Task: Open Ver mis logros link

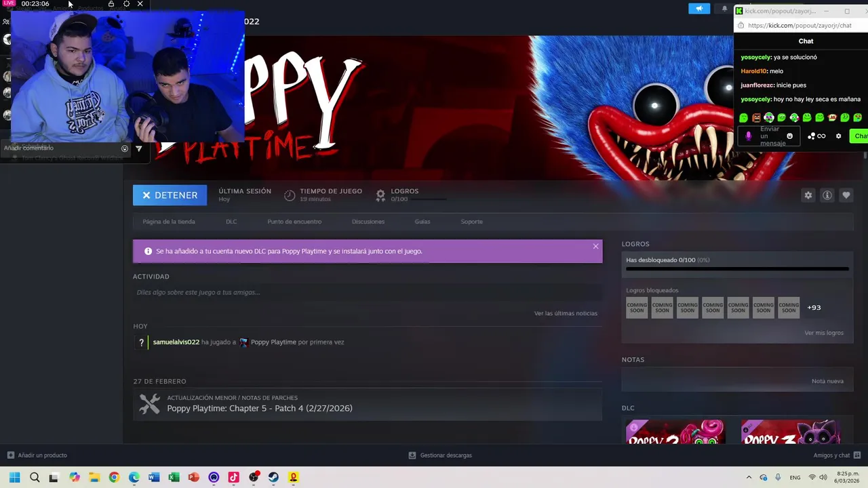Action: pyautogui.click(x=824, y=333)
